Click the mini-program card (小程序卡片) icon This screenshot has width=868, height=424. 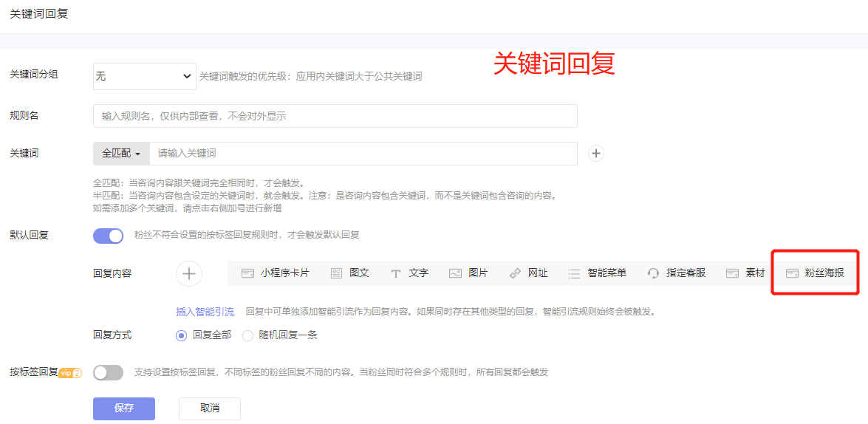click(x=248, y=273)
